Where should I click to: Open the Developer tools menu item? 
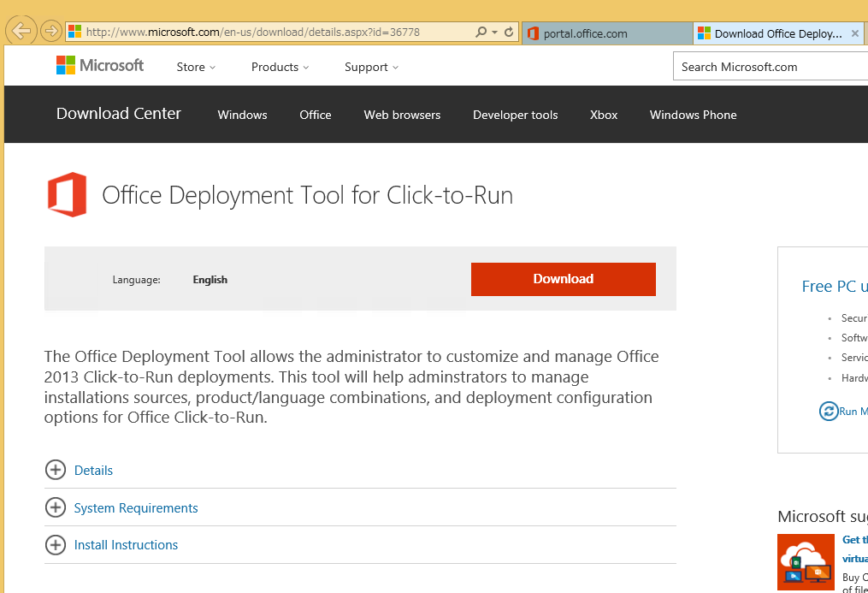516,115
